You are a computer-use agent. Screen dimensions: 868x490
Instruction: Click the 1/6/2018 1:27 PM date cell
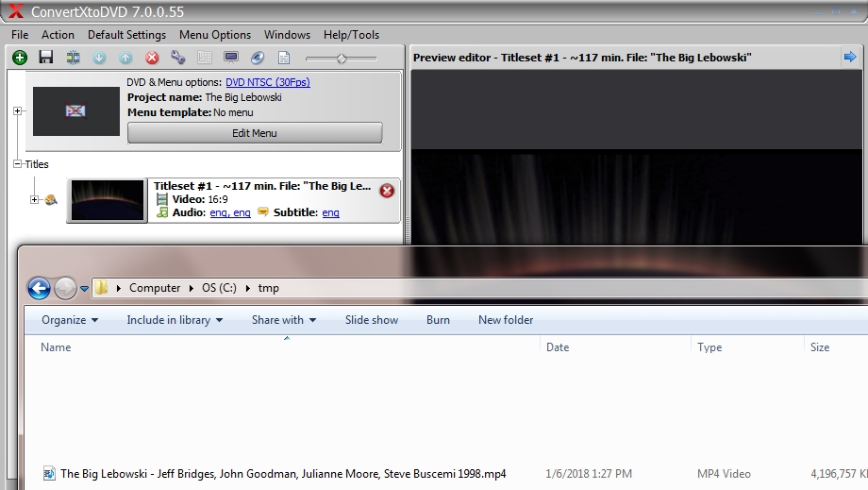[x=589, y=474]
